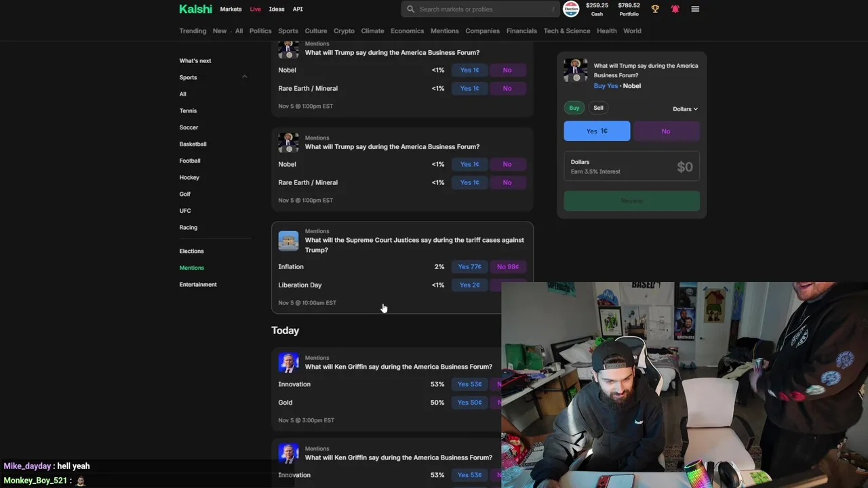Select the Buy toggle
Screen dimensions: 868x488
[574, 108]
